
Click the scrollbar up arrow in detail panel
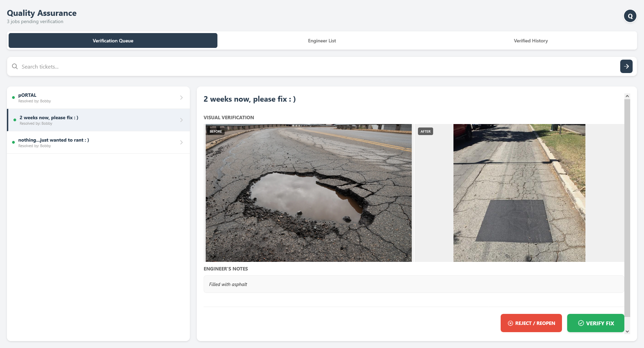tap(627, 96)
